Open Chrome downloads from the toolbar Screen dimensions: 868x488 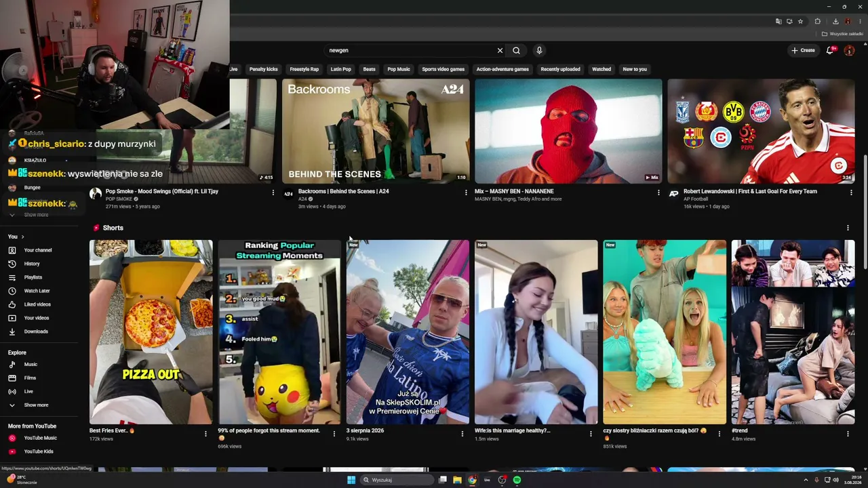pyautogui.click(x=835, y=21)
